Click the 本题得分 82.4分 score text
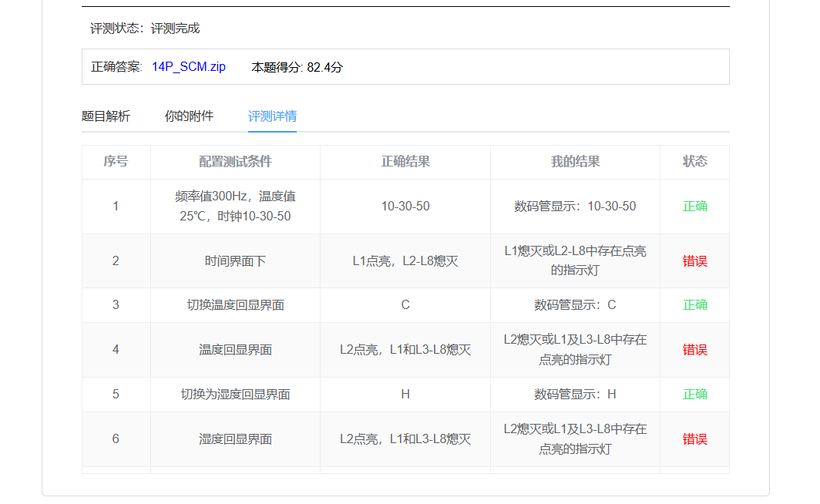The width and height of the screenshot is (820, 504). [x=297, y=67]
